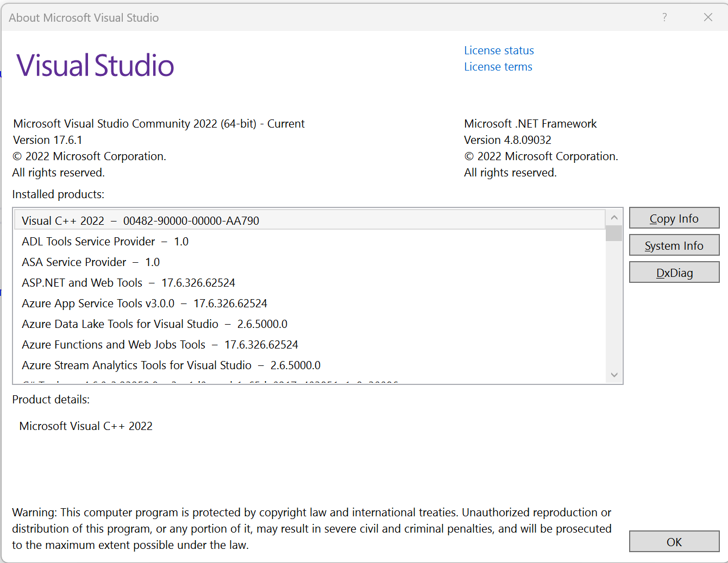Open System Info
This screenshot has height=563, width=728.
674,245
